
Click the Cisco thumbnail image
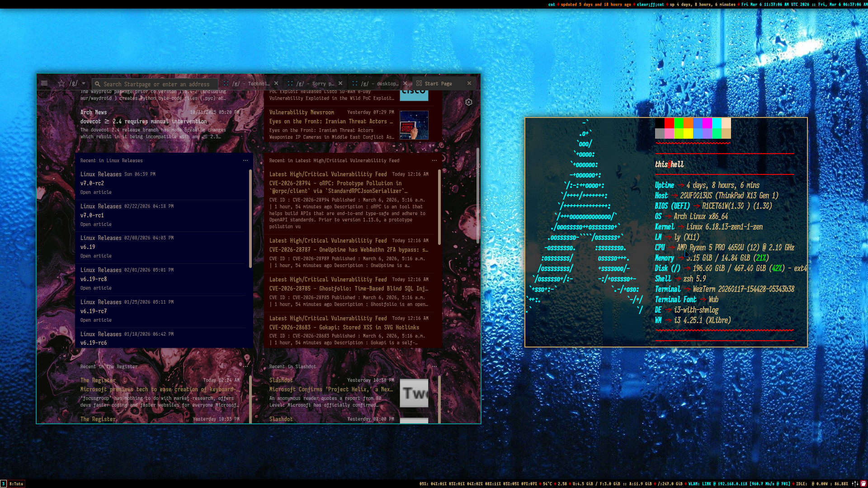pyautogui.click(x=414, y=95)
